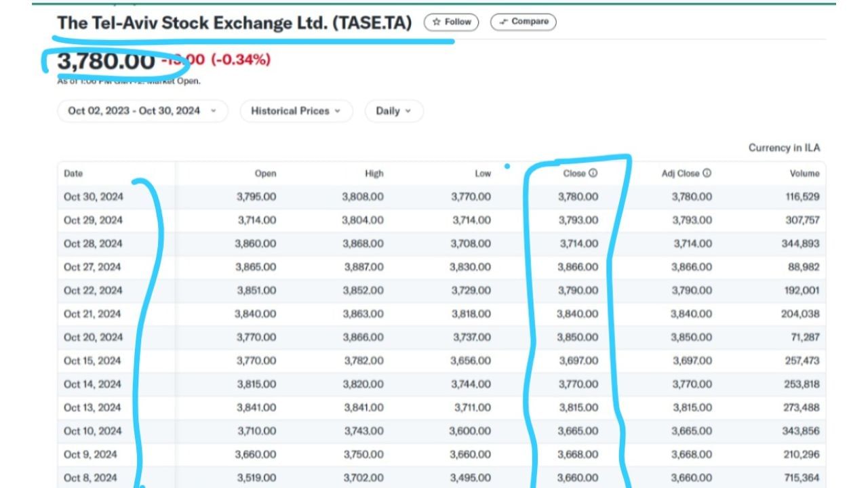This screenshot has width=868, height=488.
Task: Click volume 192,001 for Oct 22
Action: point(802,291)
